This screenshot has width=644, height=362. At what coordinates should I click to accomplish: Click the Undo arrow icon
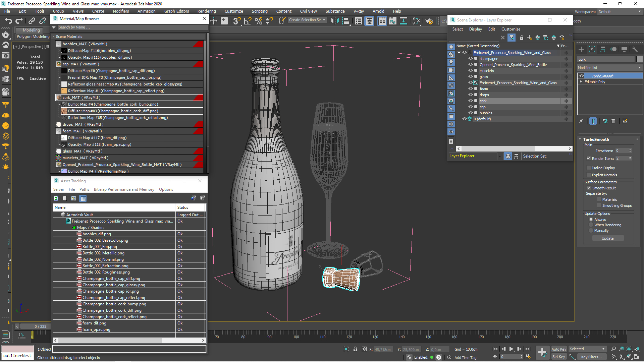pos(8,21)
